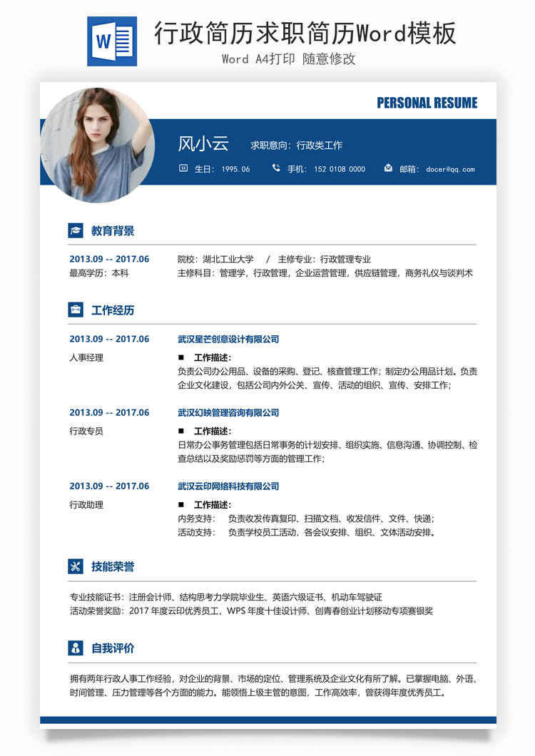
Task: Click the briefcase icon beside 工作经历
Action: coord(76,310)
